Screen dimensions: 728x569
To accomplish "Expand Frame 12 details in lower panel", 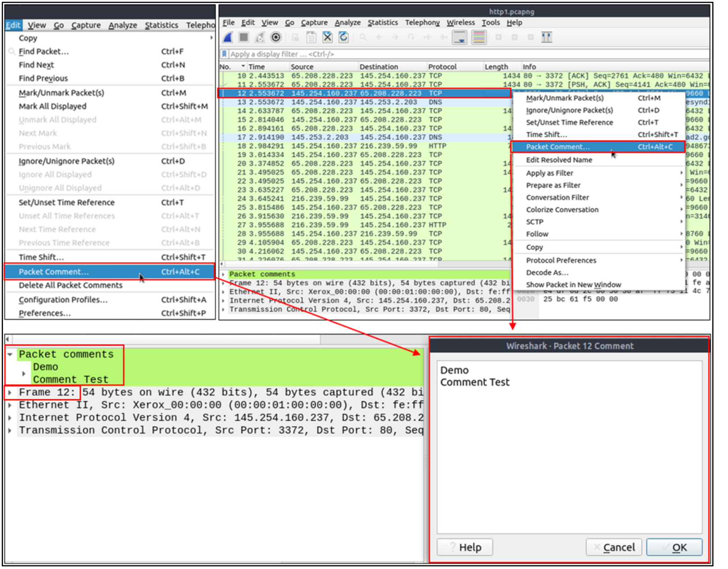I will (x=10, y=392).
